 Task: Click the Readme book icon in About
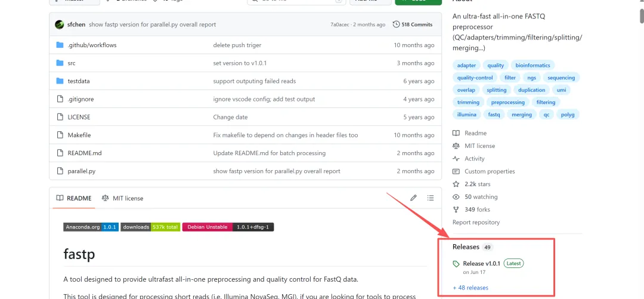pyautogui.click(x=456, y=133)
